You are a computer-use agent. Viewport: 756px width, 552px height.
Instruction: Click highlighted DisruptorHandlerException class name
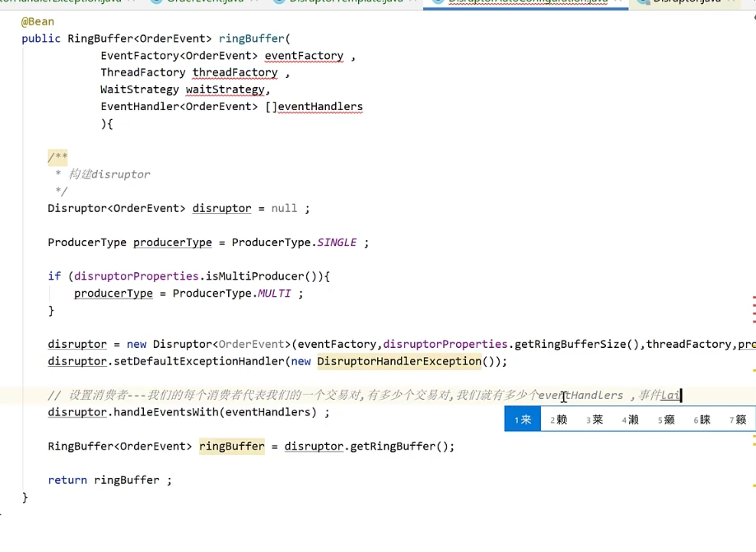[x=399, y=362]
